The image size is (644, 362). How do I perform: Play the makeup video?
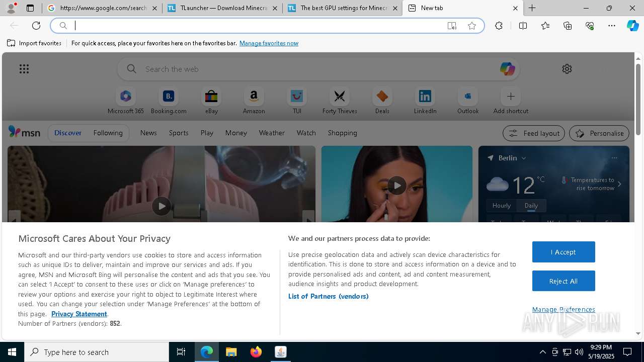coord(397,186)
